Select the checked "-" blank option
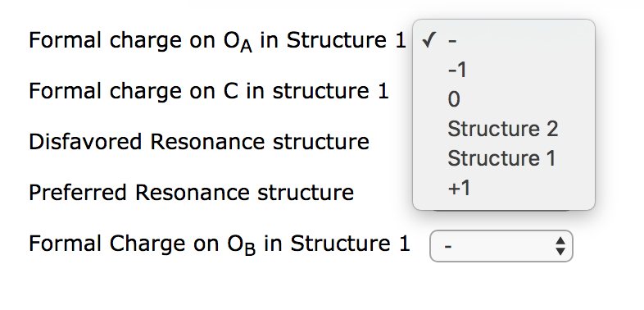Image resolution: width=644 pixels, height=310 pixels. coord(504,41)
